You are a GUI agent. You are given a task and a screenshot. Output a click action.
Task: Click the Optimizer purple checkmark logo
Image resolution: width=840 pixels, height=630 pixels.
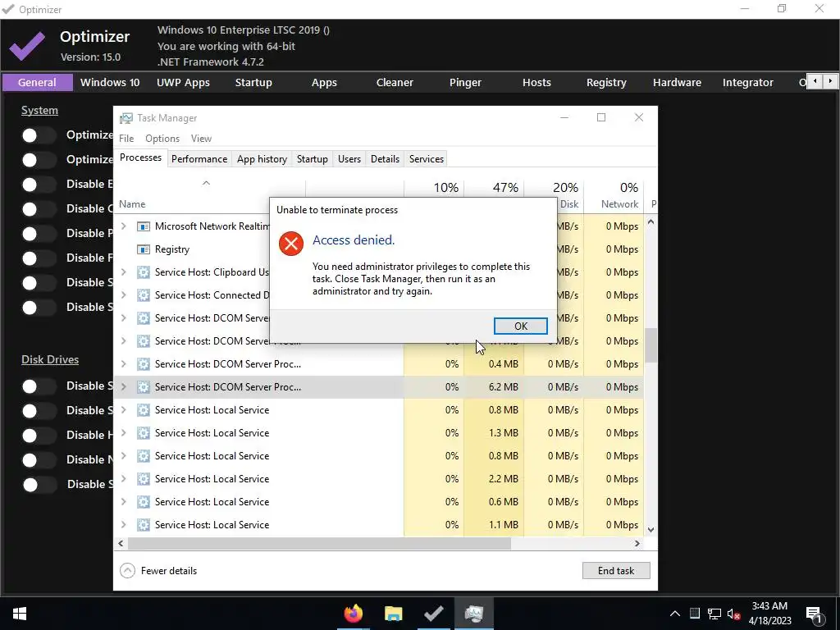tap(27, 46)
